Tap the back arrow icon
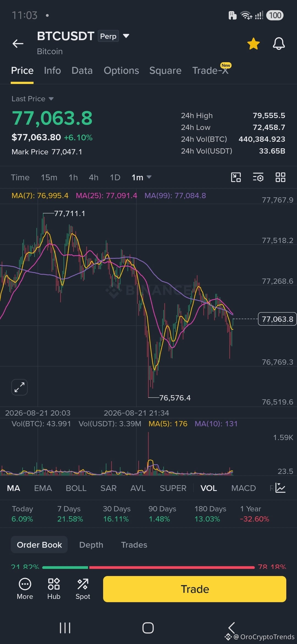Image resolution: width=297 pixels, height=644 pixels. 18,43
